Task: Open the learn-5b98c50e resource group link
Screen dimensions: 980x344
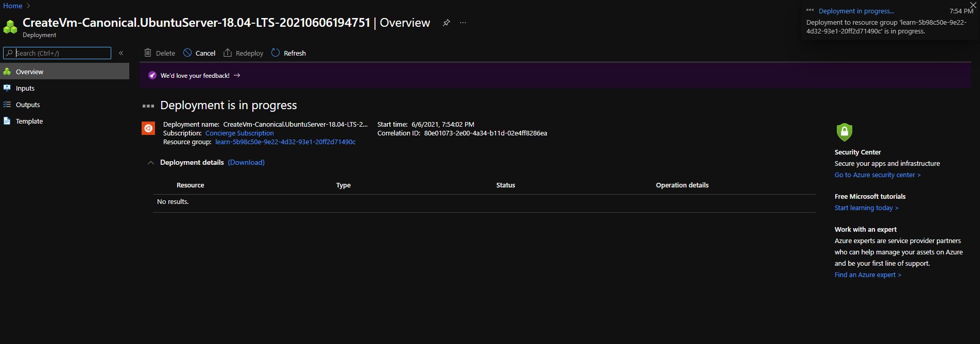Action: (285, 142)
